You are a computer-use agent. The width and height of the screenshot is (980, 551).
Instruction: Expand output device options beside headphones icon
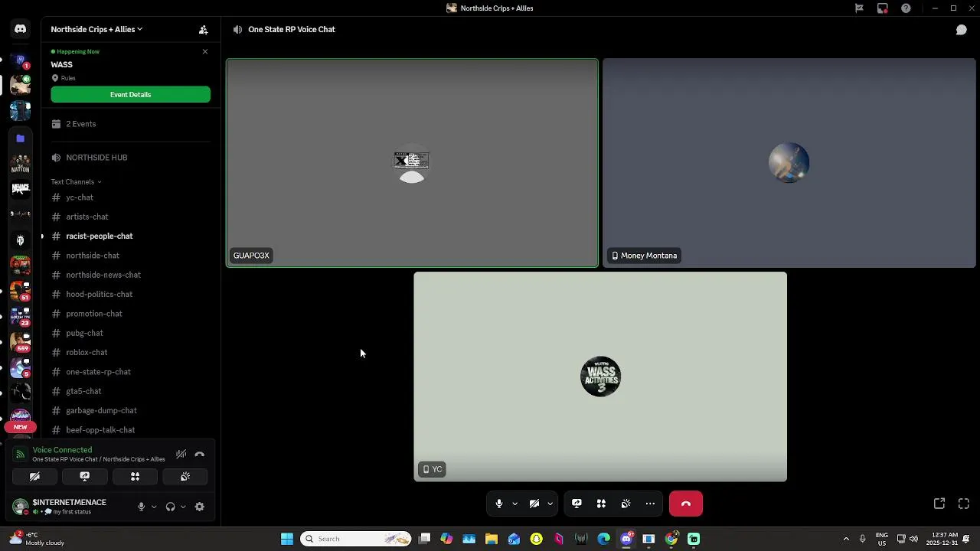click(x=183, y=507)
